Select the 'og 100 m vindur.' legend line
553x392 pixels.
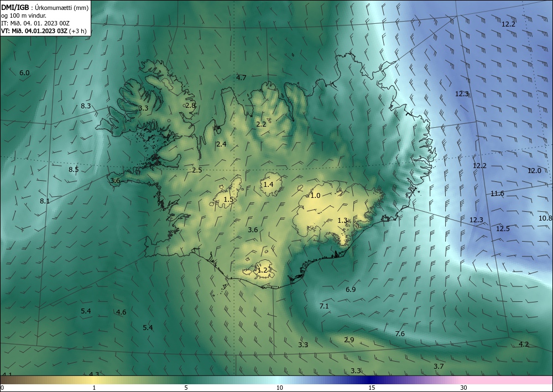(24, 15)
